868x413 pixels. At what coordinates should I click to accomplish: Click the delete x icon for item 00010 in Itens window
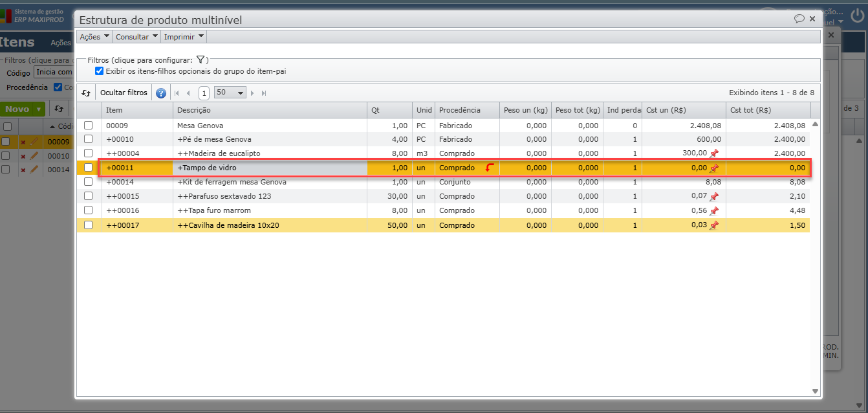point(23,156)
